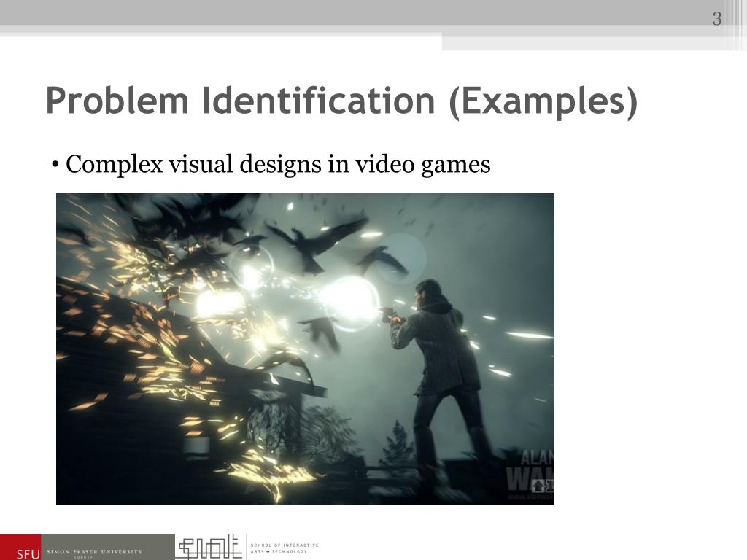Click the Alan Wake game screenshot image

tap(305, 349)
